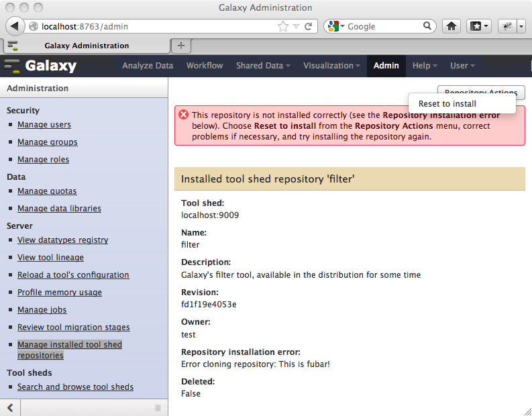Viewport: 532px width, 416px height.
Task: Click the add-on toolbar icon
Action: tap(508, 26)
